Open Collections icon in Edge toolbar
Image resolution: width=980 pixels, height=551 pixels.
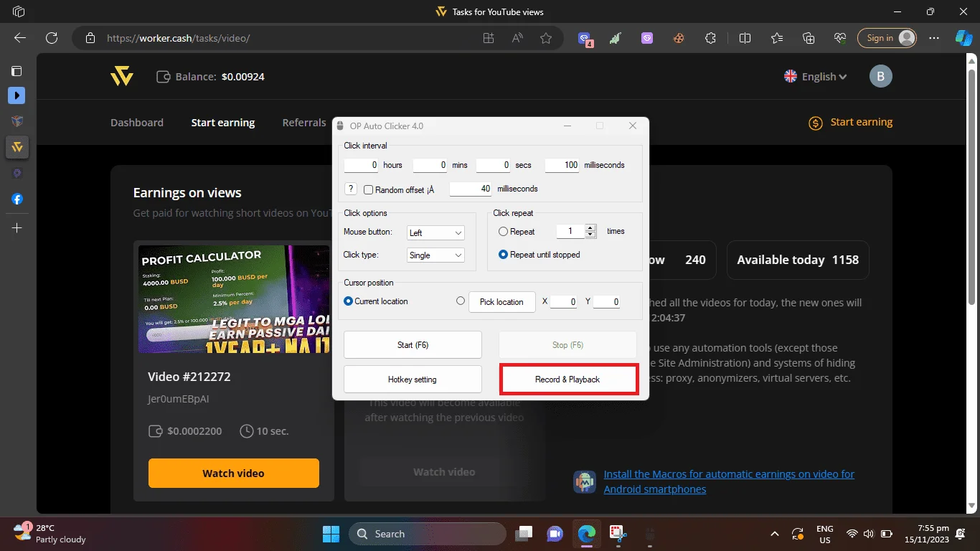tap(809, 38)
